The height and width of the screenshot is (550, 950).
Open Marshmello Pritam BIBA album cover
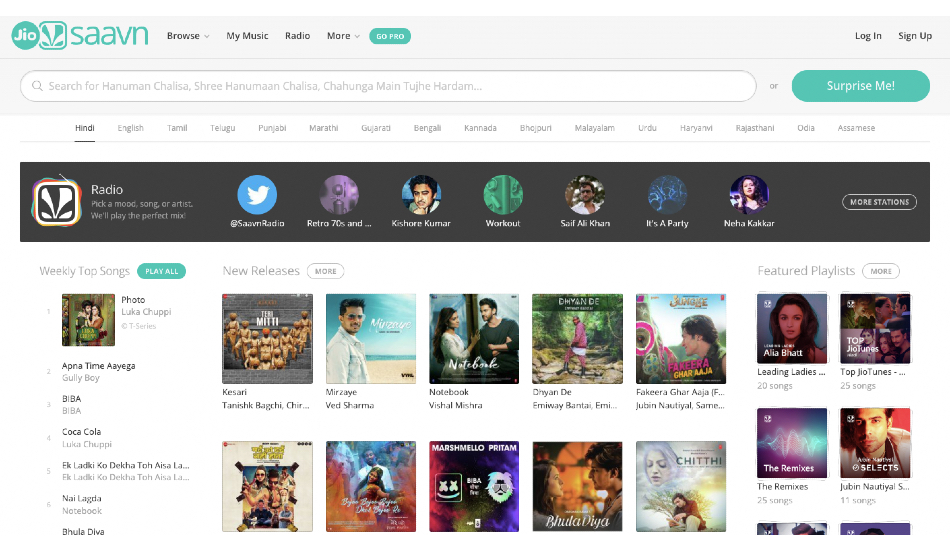pos(474,486)
